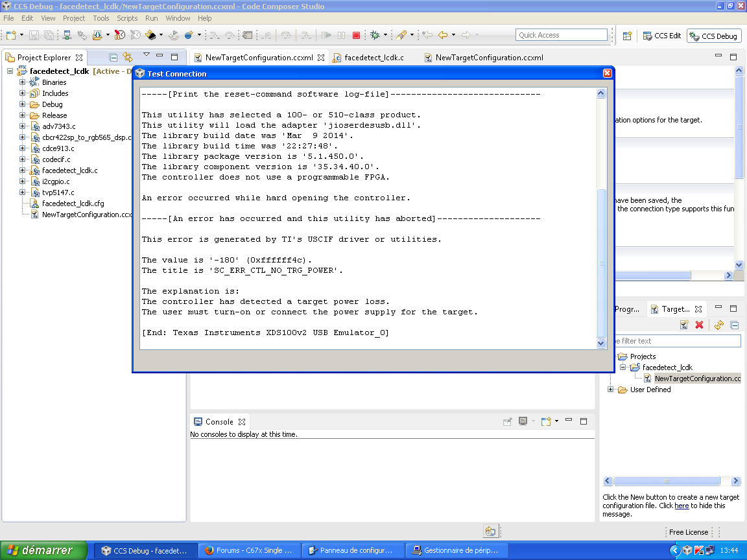
Task: Switch to the CCS Debug perspective
Action: (714, 36)
